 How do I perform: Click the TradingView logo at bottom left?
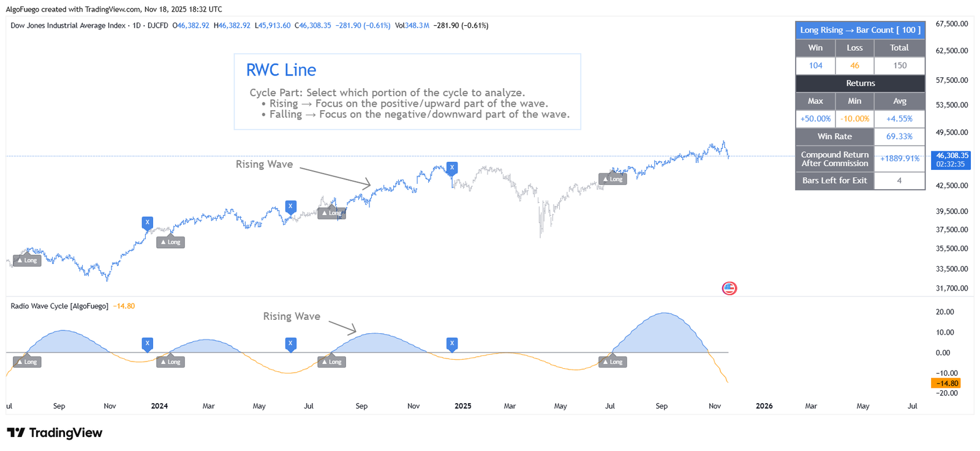55,433
